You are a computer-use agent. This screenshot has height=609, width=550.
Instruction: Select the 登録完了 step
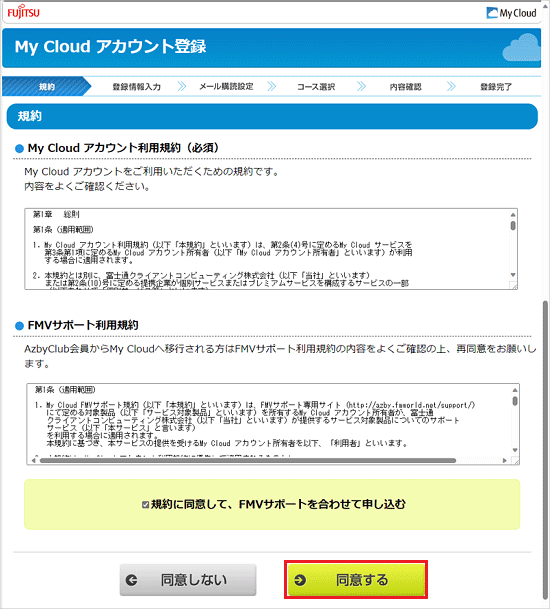click(x=496, y=87)
